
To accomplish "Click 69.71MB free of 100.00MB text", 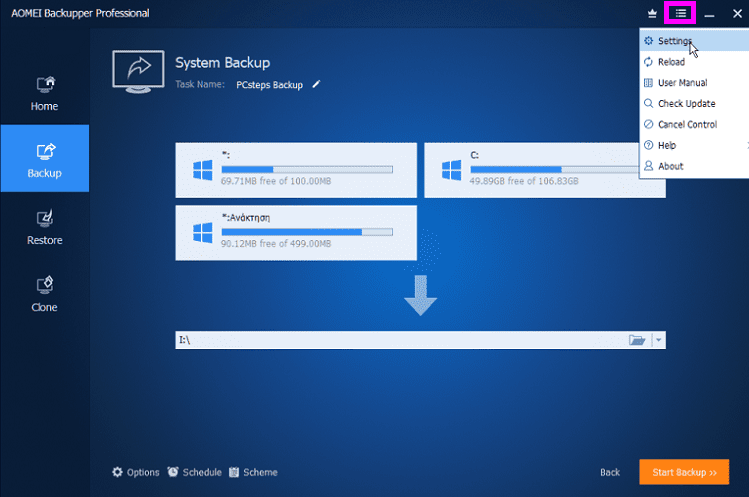I will point(276,181).
